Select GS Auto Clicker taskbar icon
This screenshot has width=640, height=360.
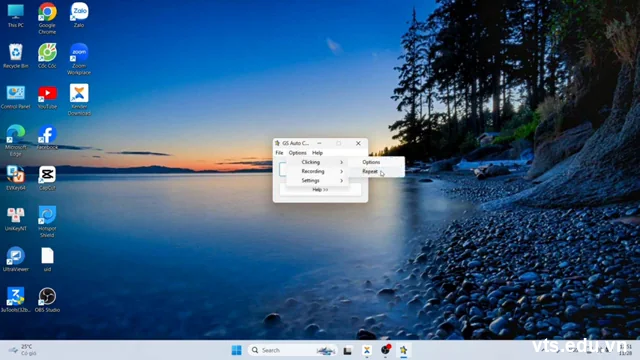(403, 350)
